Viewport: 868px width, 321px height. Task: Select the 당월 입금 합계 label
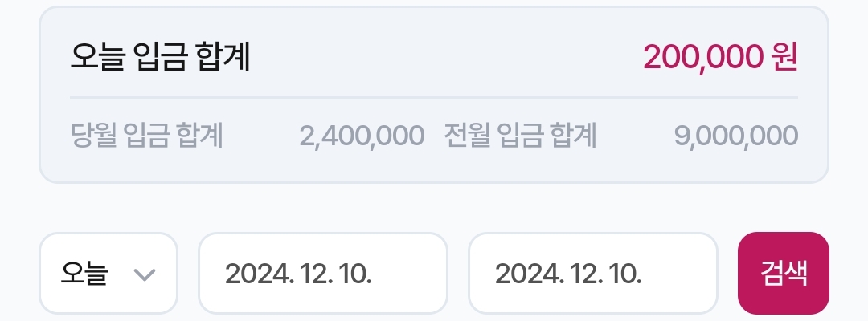click(146, 136)
